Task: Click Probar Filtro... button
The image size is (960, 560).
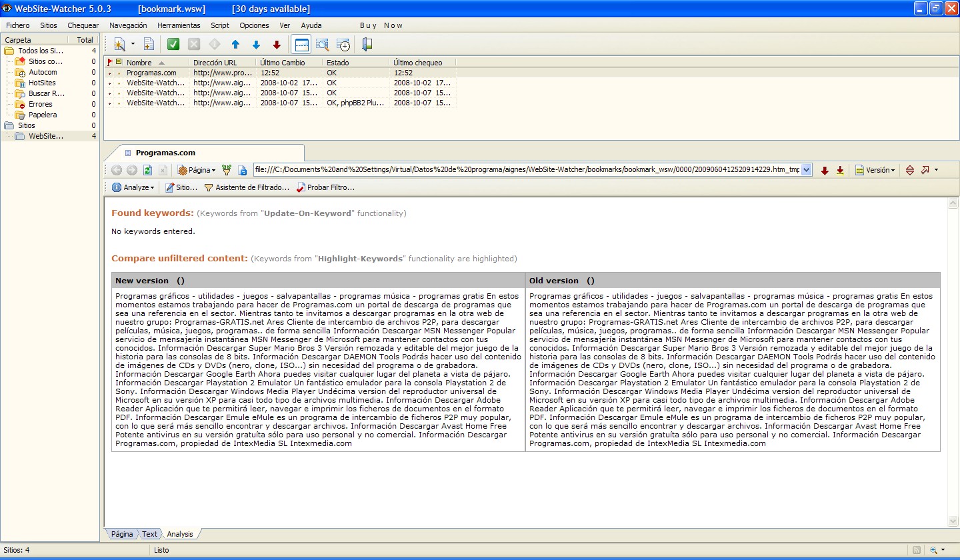Action: [325, 187]
